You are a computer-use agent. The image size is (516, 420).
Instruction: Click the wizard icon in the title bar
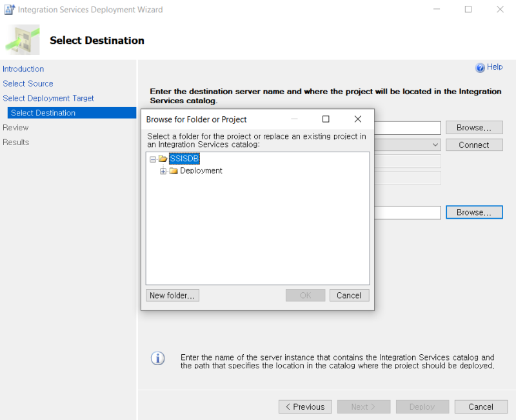pyautogui.click(x=10, y=10)
